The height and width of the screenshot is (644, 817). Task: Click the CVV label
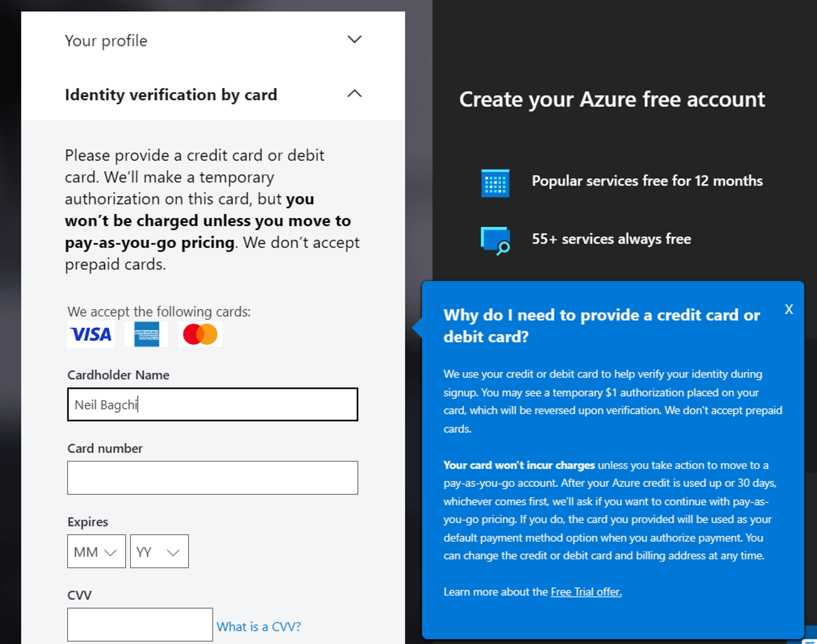click(79, 595)
